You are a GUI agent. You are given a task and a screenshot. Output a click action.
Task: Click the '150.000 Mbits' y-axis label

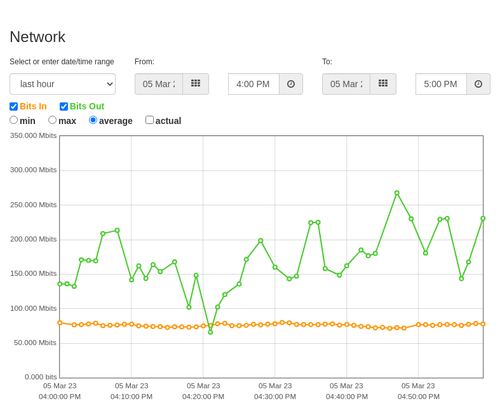click(33, 274)
